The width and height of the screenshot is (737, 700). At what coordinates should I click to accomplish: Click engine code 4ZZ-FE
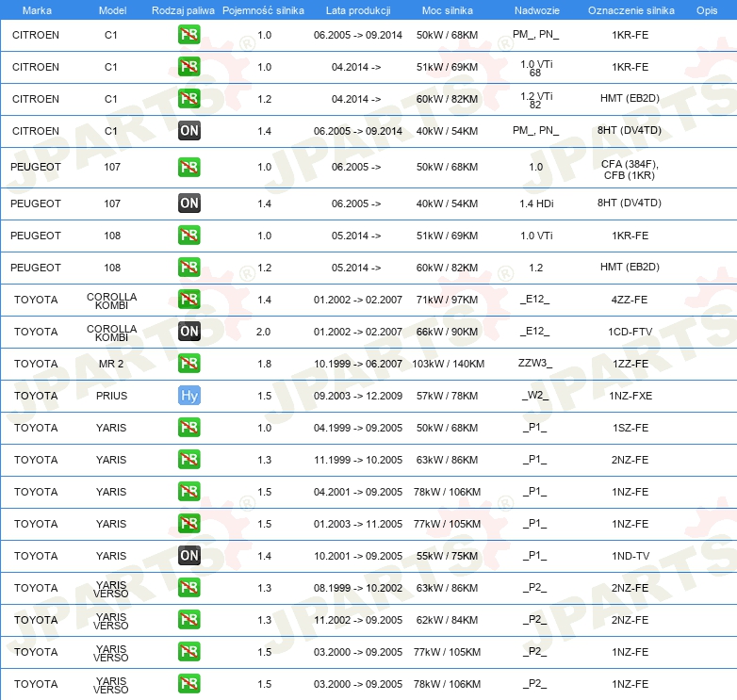pyautogui.click(x=630, y=300)
